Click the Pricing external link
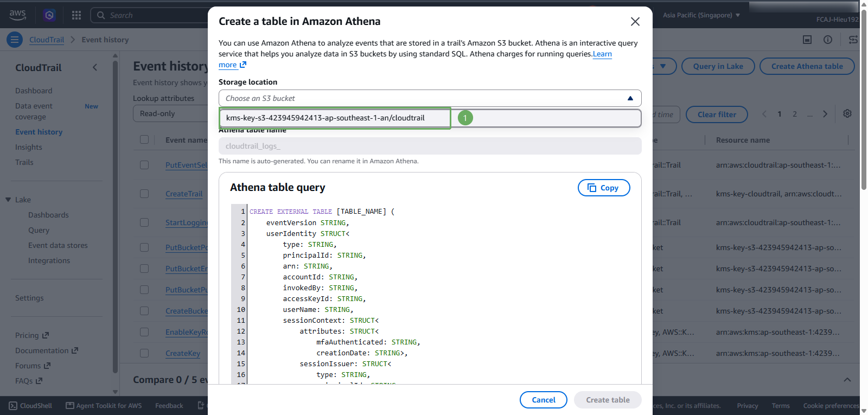Viewport: 868px width, 415px height. [x=32, y=335]
